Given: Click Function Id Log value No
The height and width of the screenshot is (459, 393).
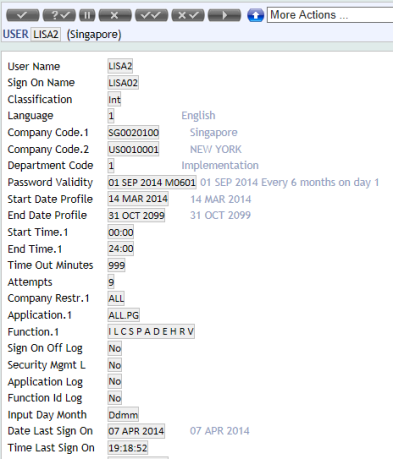Looking at the screenshot, I should (x=115, y=398).
